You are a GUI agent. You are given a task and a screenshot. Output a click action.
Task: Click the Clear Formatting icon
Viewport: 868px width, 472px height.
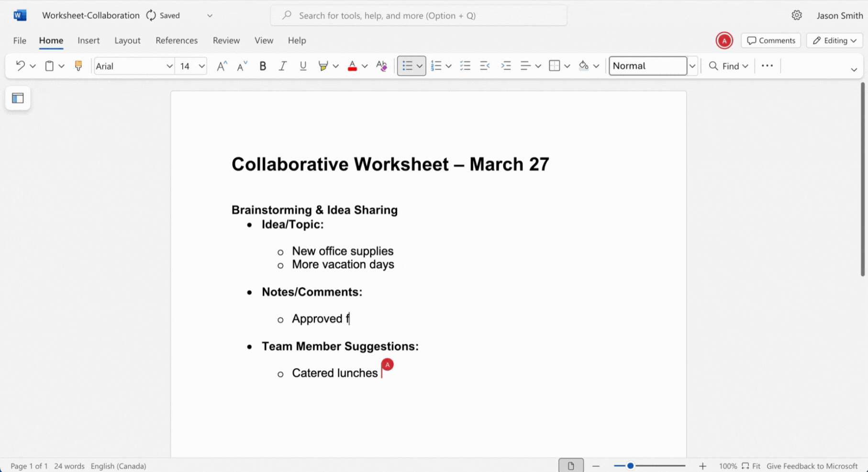click(x=381, y=66)
